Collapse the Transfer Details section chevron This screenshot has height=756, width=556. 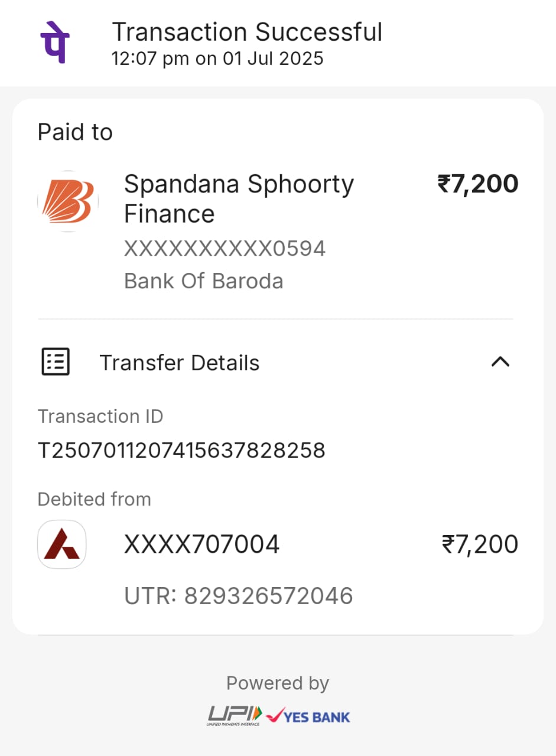pos(500,362)
